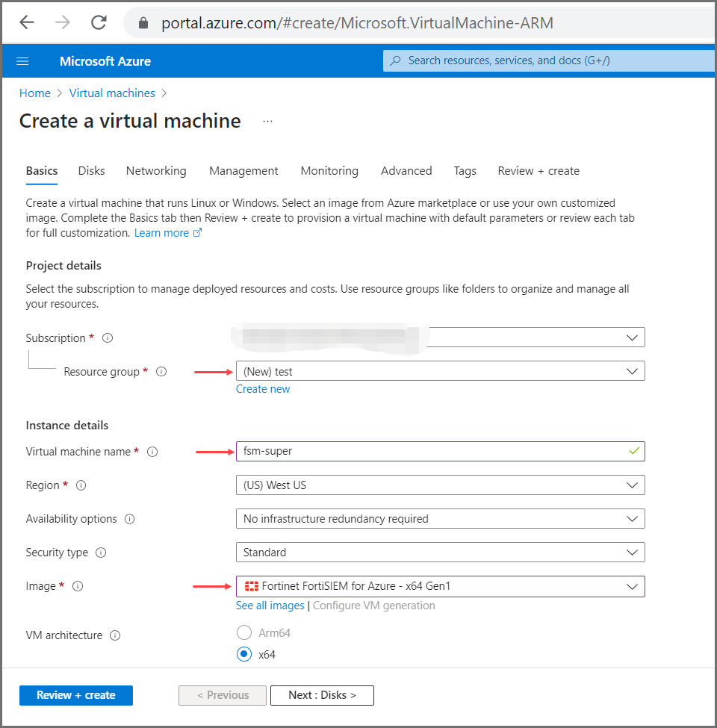Click info icon next to Subscription
Screen dimensions: 717x728
[108, 338]
